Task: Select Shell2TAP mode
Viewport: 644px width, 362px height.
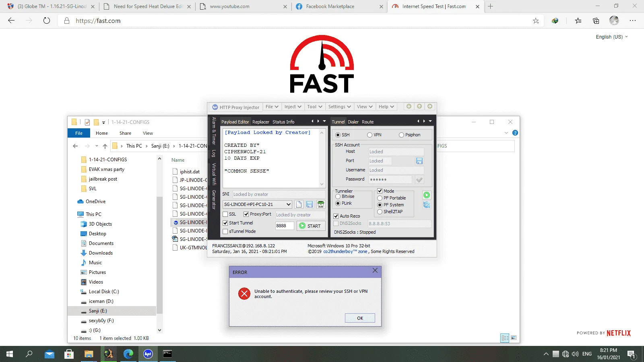Action: 380,212
